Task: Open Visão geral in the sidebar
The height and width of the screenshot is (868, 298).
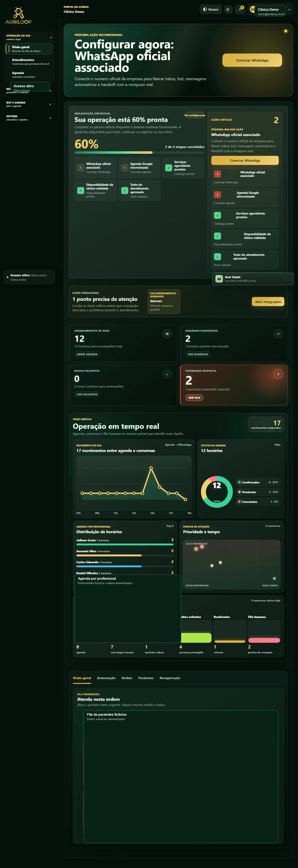Action: coord(29,49)
